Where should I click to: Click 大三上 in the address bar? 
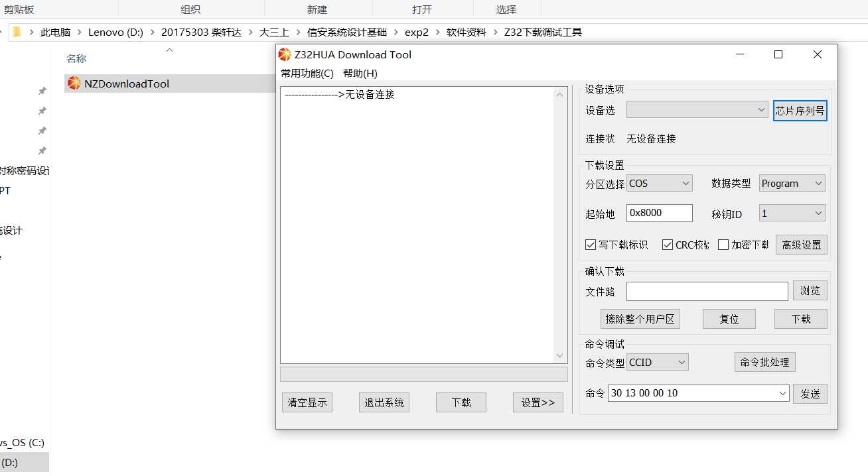[274, 32]
